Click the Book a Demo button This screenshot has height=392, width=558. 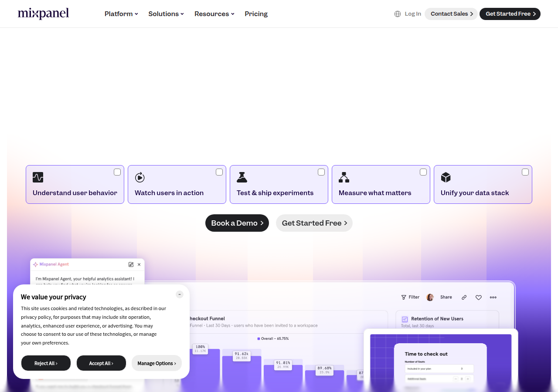coord(237,223)
